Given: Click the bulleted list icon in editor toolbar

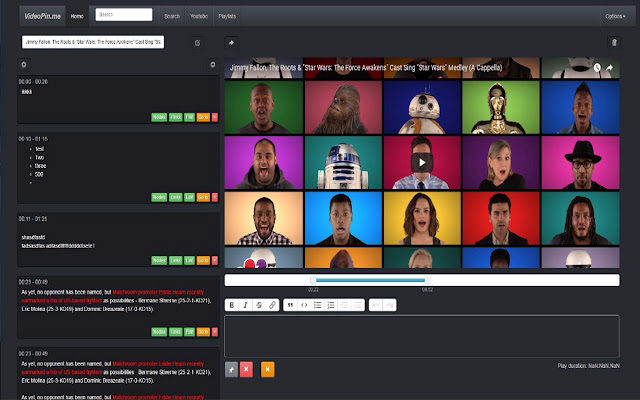Looking at the screenshot, I should coord(317,305).
